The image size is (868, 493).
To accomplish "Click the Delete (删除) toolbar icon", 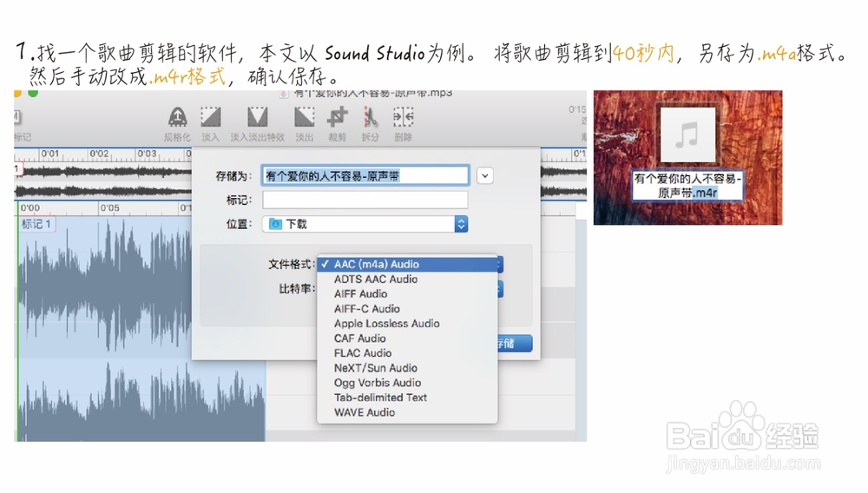I will pos(403,117).
